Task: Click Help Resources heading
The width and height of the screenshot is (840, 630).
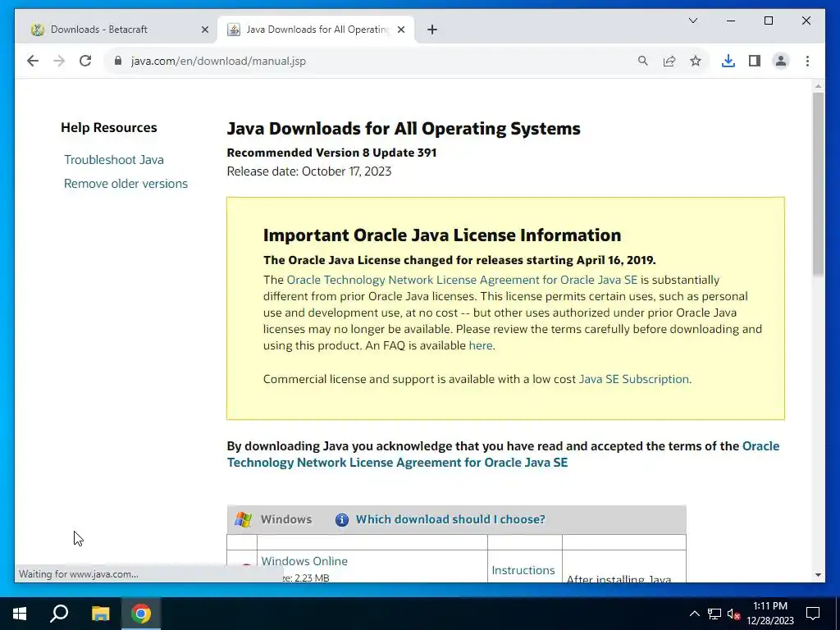Action: tap(109, 127)
